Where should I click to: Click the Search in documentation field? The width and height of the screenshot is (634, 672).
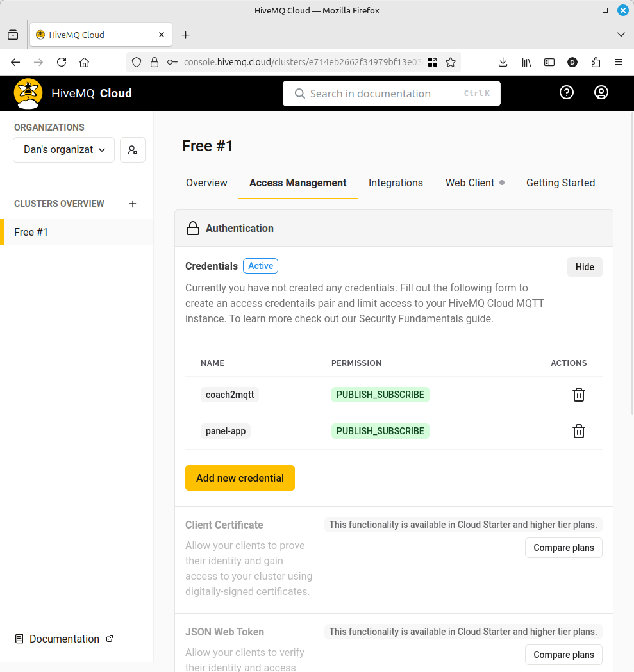pos(391,94)
